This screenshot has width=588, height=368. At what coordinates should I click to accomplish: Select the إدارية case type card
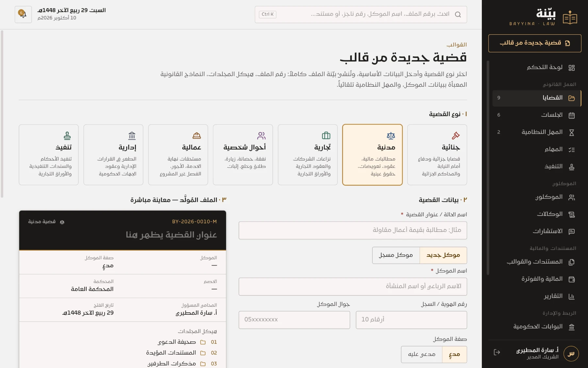[x=113, y=155]
